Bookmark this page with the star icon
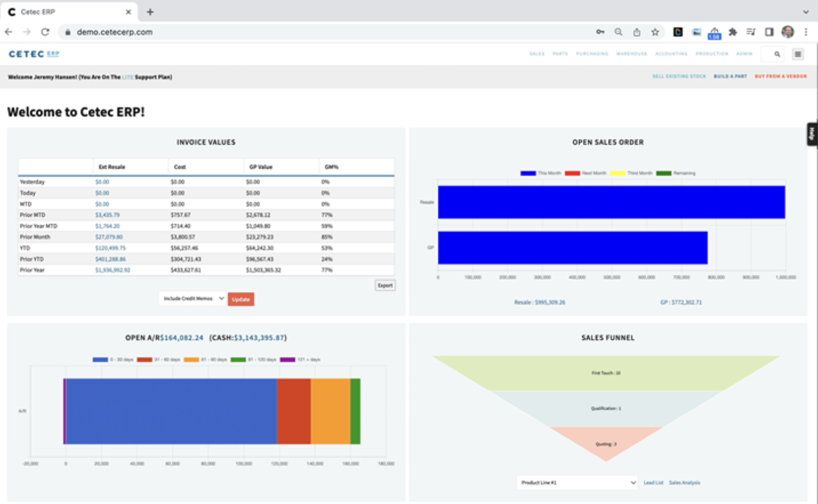This screenshot has width=818, height=504. point(655,32)
